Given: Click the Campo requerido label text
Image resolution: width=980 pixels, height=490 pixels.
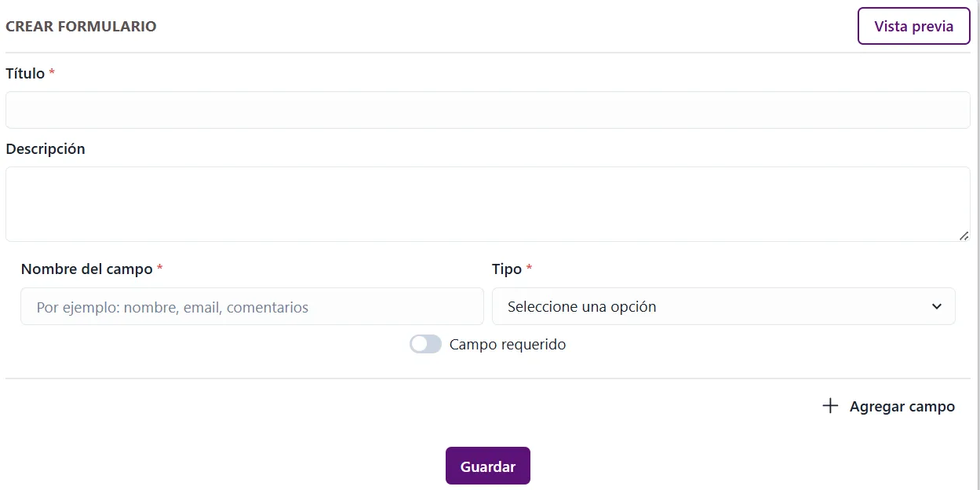Looking at the screenshot, I should tap(508, 344).
